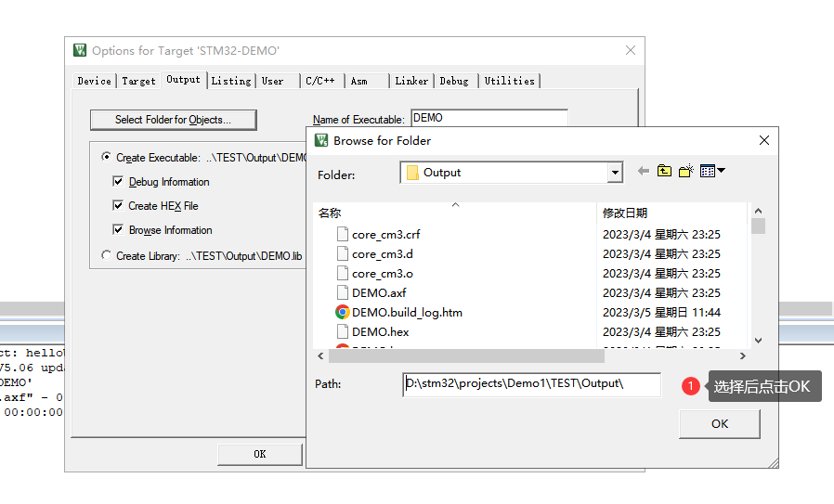This screenshot has width=834, height=504.
Task: Sort by 名称 column header
Action: click(x=455, y=213)
